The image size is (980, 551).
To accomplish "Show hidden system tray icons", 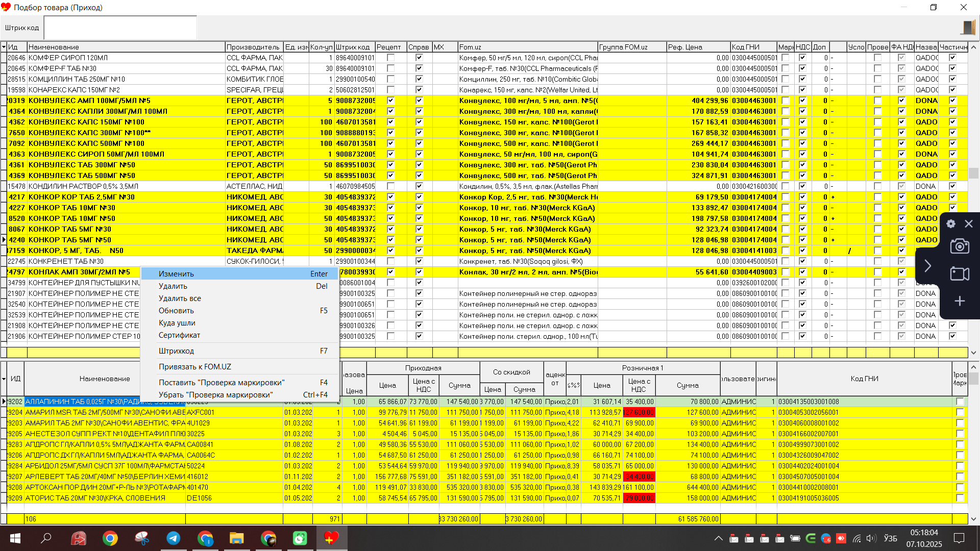I will coord(718,538).
